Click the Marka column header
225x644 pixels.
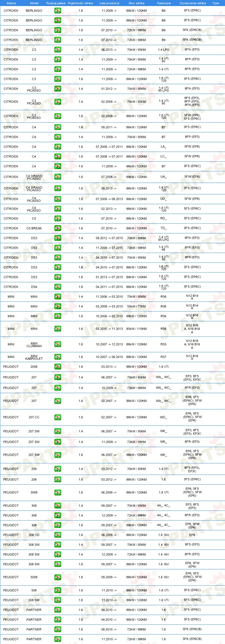pyautogui.click(x=11, y=3)
